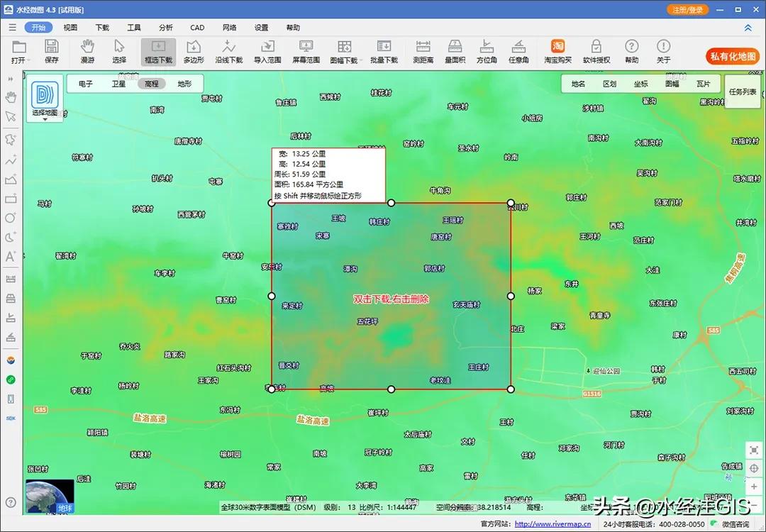Select sidebar text annotation A tool
The width and height of the screenshot is (766, 532).
pyautogui.click(x=11, y=257)
